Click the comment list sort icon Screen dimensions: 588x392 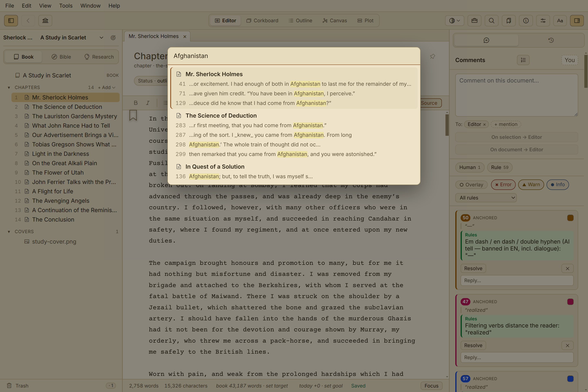click(x=523, y=60)
